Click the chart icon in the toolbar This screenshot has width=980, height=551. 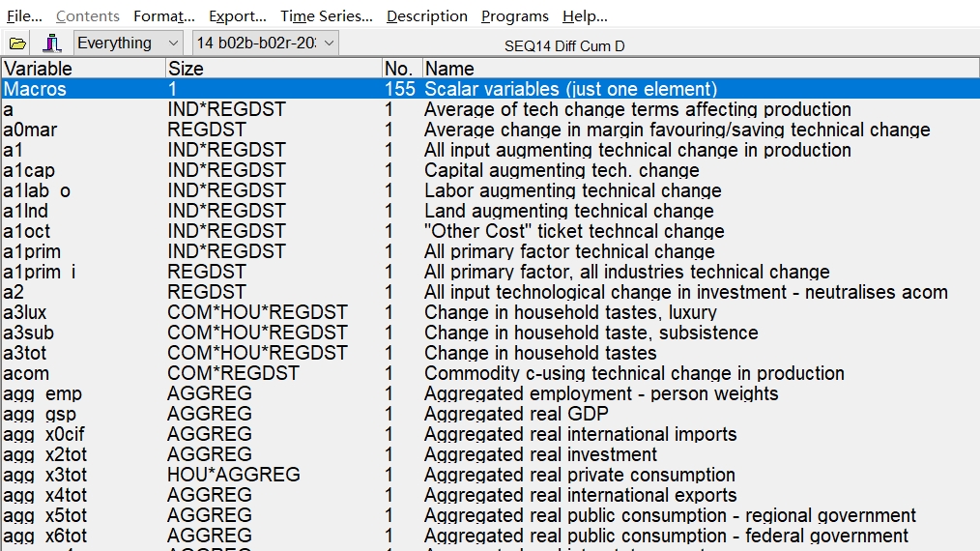pos(52,43)
